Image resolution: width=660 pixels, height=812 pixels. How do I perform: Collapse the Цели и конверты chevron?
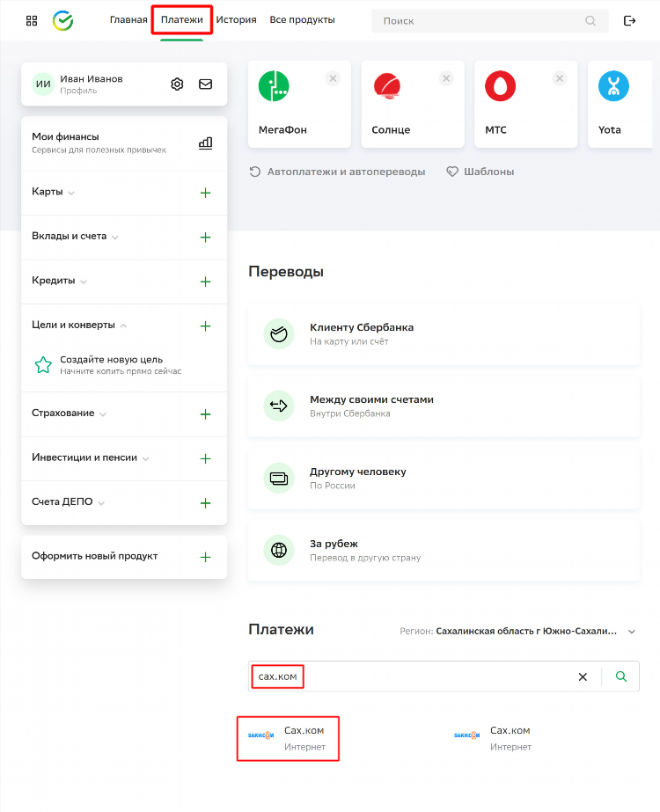pyautogui.click(x=123, y=326)
